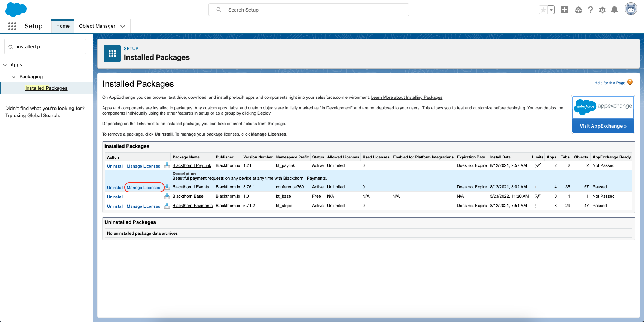Click Limits checkbox in Events row

538,187
